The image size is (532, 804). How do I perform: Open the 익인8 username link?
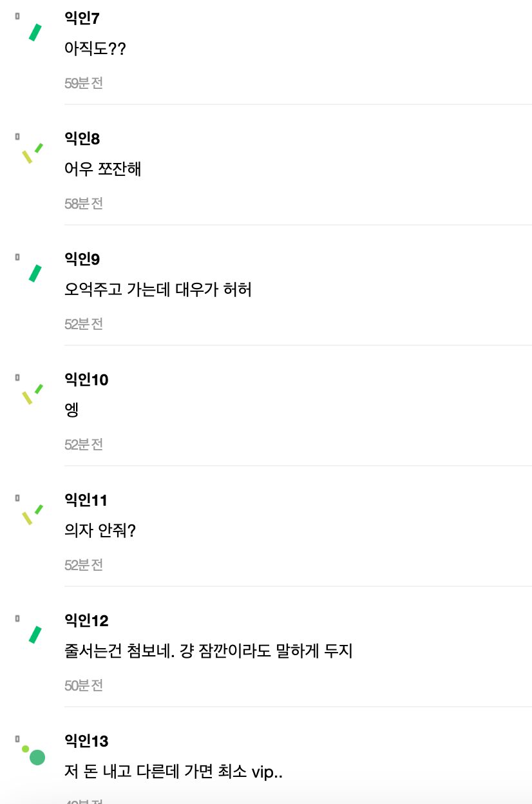click(82, 139)
